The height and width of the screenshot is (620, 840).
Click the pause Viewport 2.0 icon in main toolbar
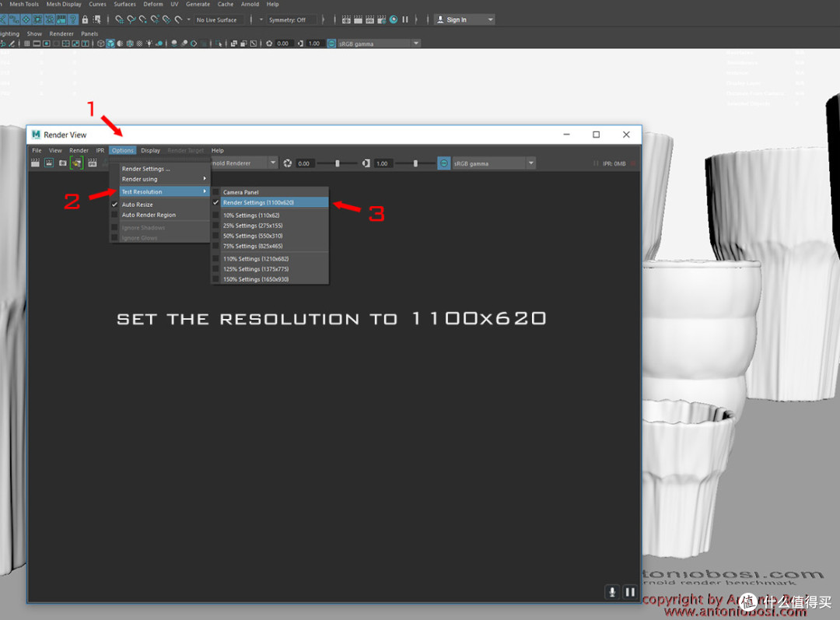(x=405, y=19)
